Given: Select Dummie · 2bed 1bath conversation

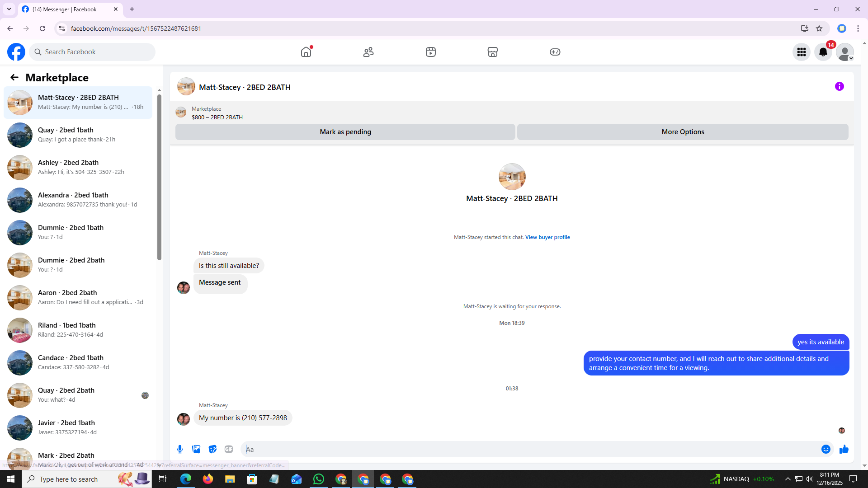Looking at the screenshot, I should pos(78,233).
